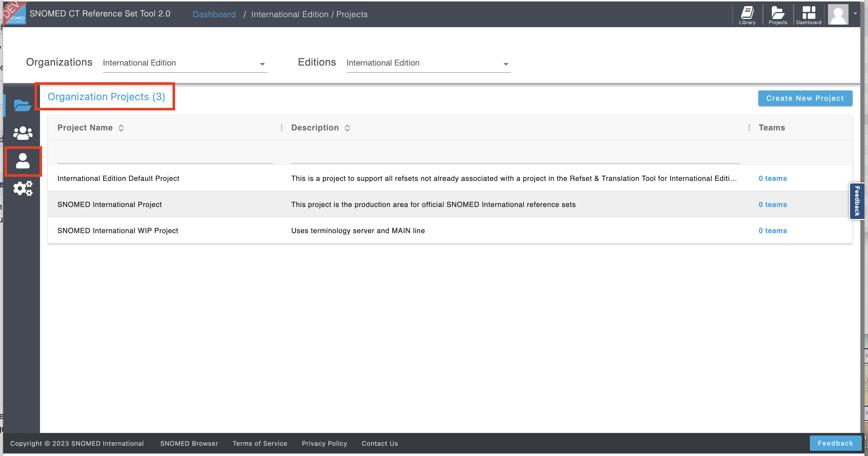The image size is (868, 456).
Task: Open sidebar teams group icon
Action: click(23, 133)
